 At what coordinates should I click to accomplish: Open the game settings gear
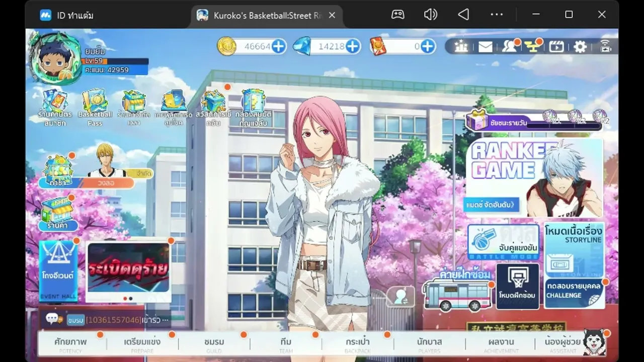point(580,47)
